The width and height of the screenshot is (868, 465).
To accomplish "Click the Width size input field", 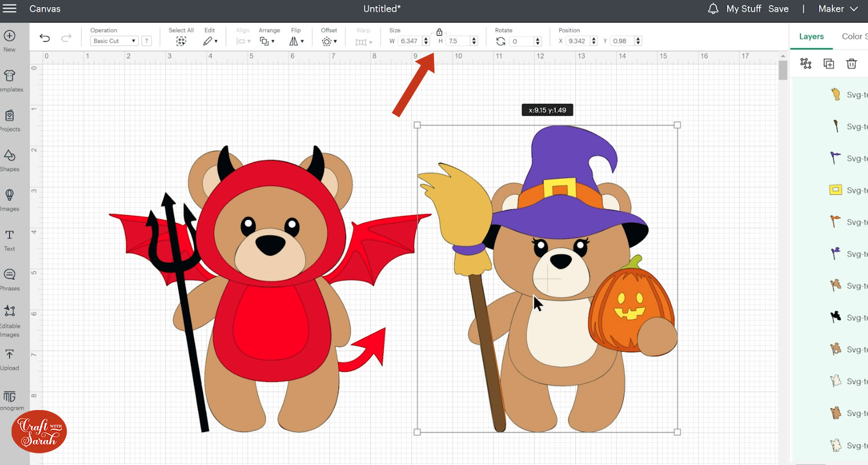I will pos(410,41).
